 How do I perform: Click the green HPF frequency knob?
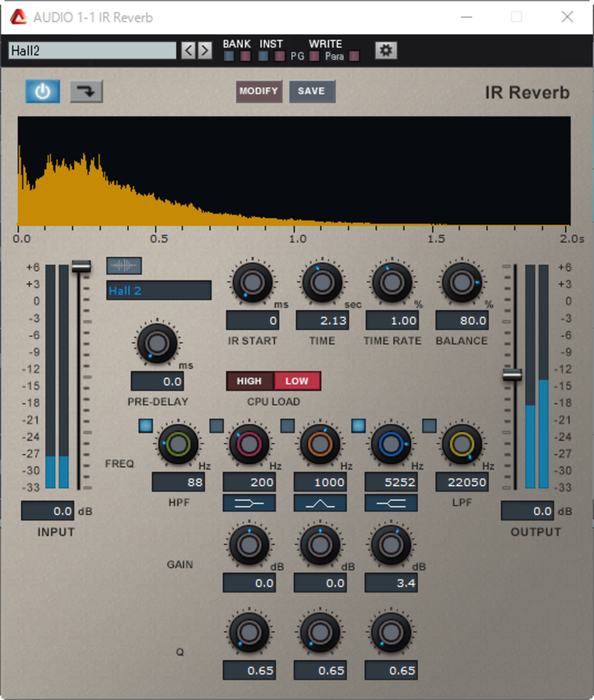[178, 444]
